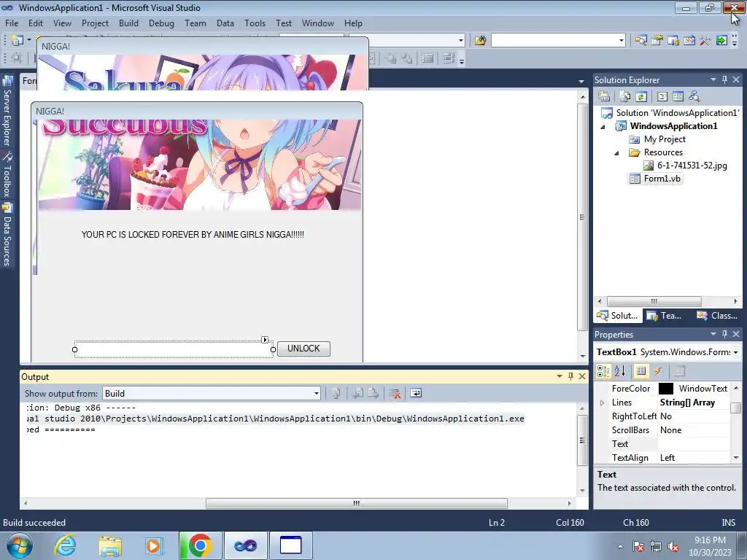This screenshot has height=560, width=747.
Task: Open Properties Window from the main toolbar
Action: point(657,41)
